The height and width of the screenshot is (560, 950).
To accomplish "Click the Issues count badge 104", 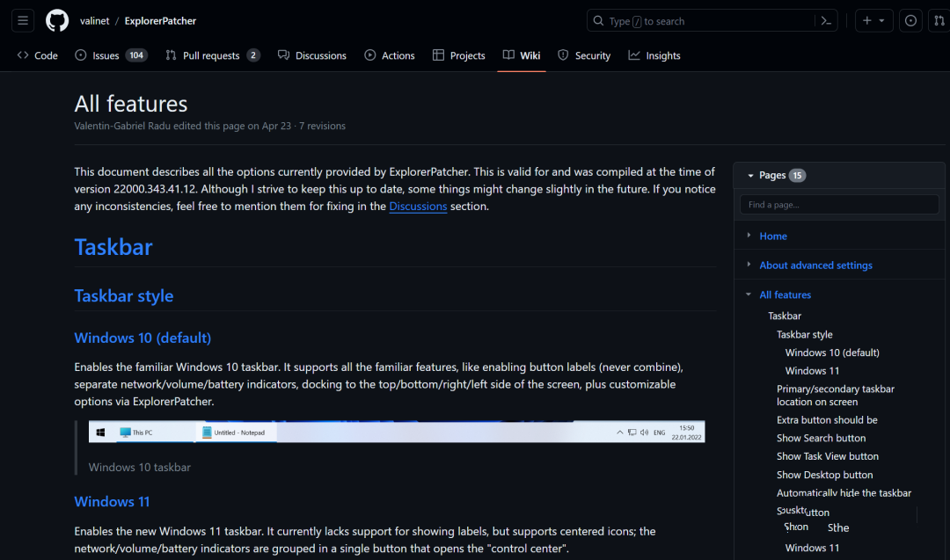I will pyautogui.click(x=136, y=55).
